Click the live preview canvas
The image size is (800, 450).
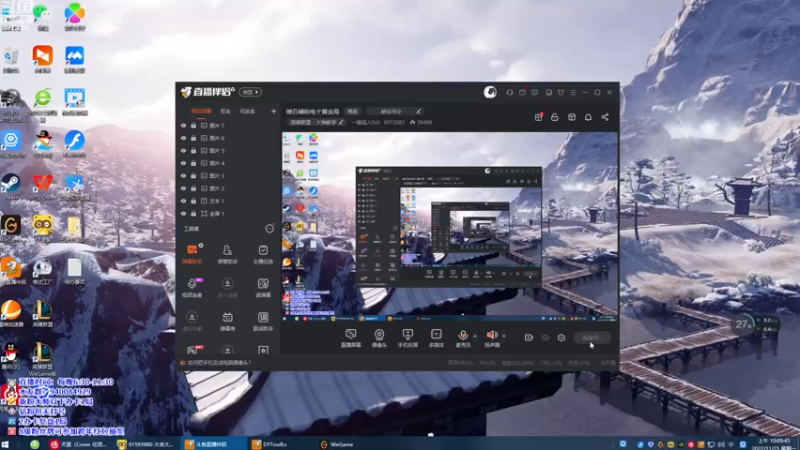tap(449, 227)
